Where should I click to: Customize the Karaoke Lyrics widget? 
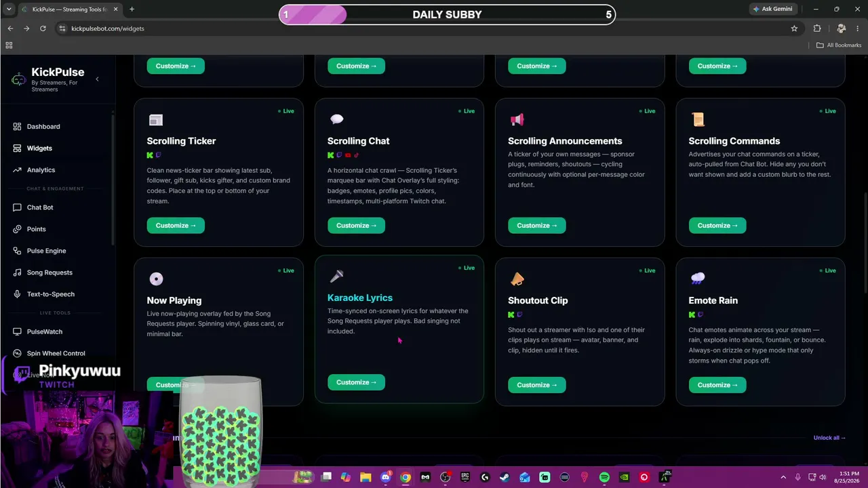click(356, 382)
